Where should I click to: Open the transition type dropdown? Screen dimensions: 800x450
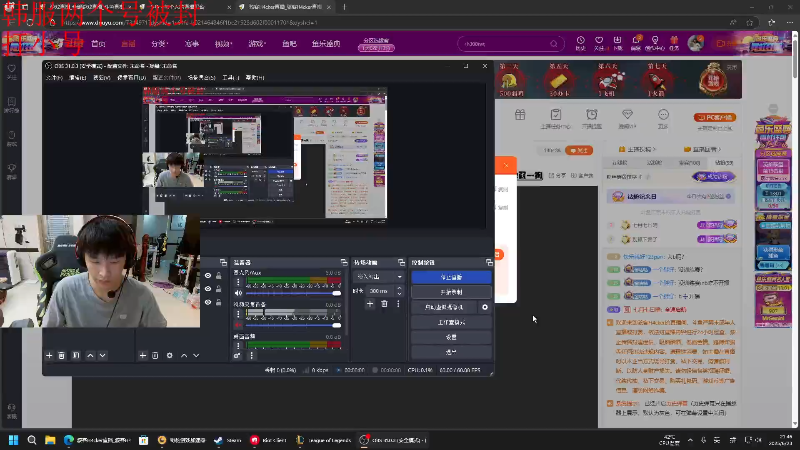tap(378, 277)
